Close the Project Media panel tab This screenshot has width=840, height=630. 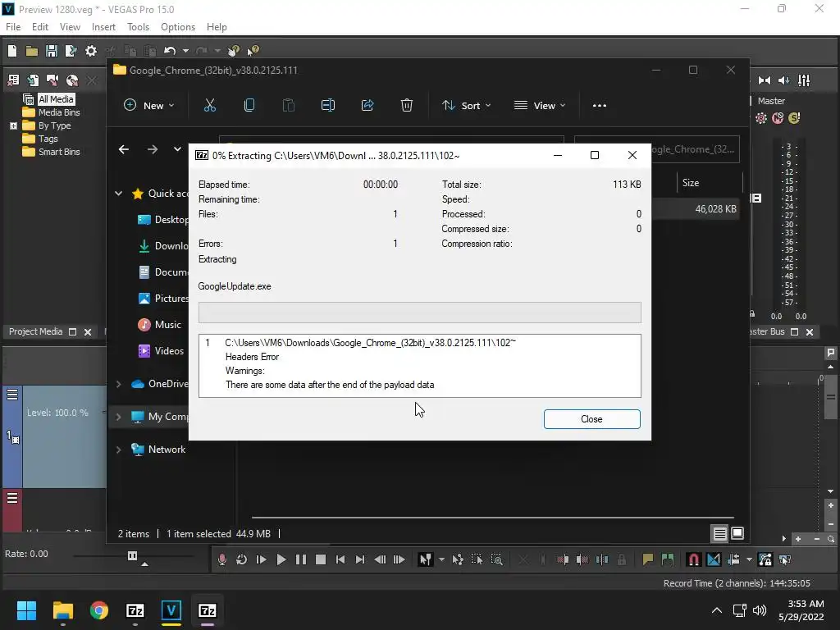tap(88, 332)
